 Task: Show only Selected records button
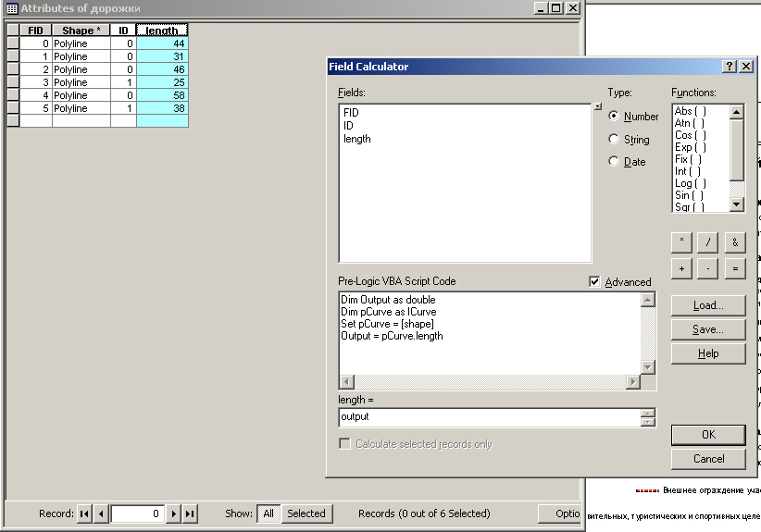tap(306, 513)
